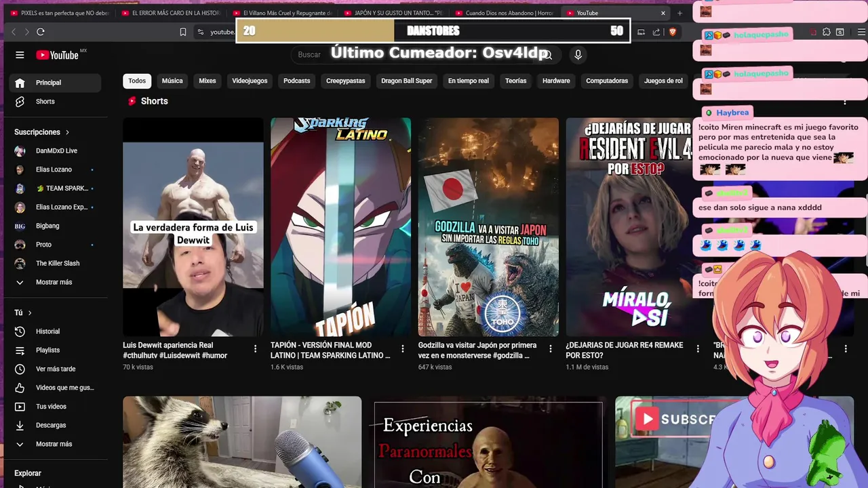Open the raccoon with microphone video thumbnail
Screen dimensions: 868x488
(x=242, y=442)
